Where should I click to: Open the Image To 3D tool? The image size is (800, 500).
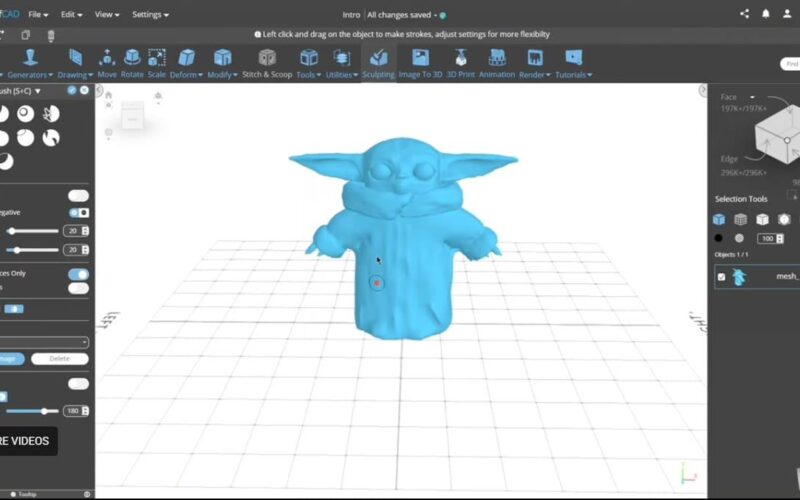(421, 63)
